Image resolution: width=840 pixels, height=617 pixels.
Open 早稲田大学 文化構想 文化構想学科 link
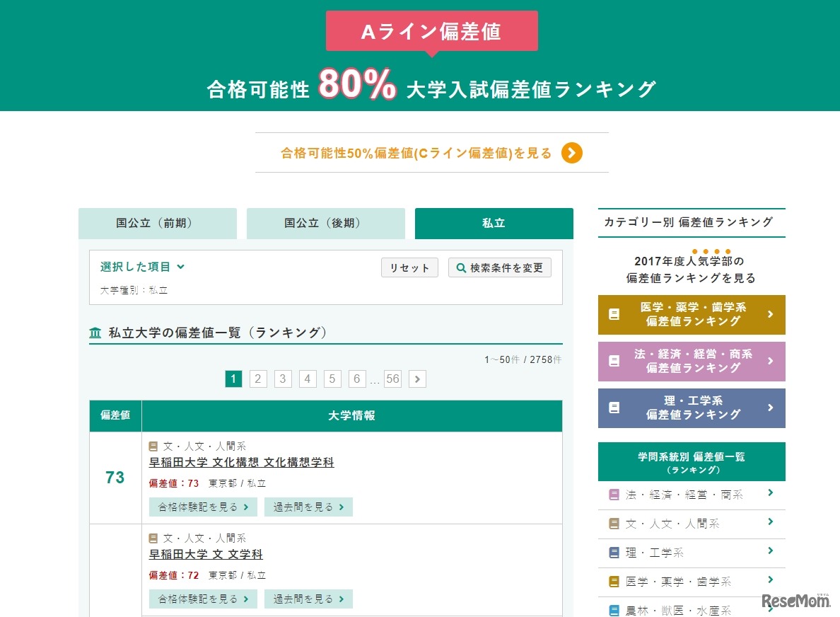click(242, 463)
